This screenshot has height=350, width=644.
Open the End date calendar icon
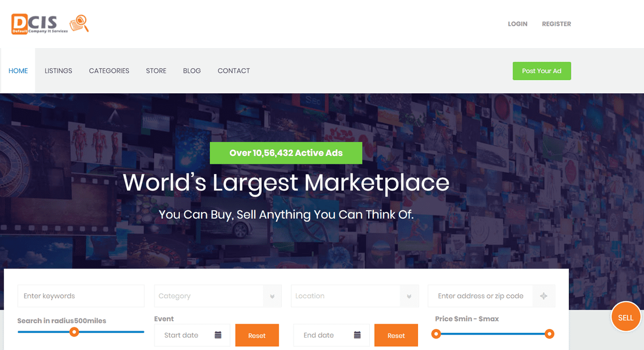pos(357,335)
